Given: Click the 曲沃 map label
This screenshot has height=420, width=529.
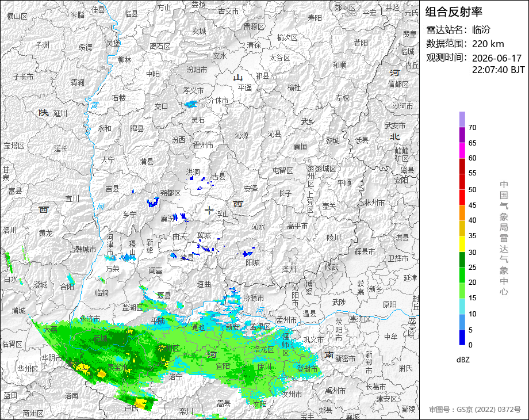Looking at the screenshot, I should [x=179, y=236].
